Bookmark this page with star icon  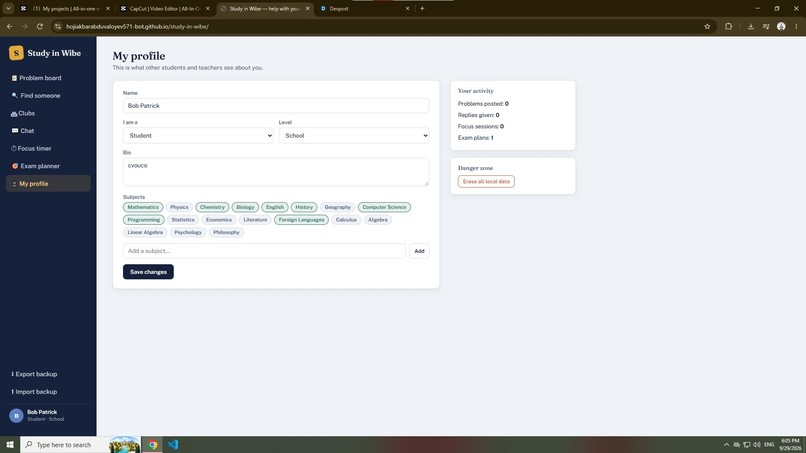707,26
